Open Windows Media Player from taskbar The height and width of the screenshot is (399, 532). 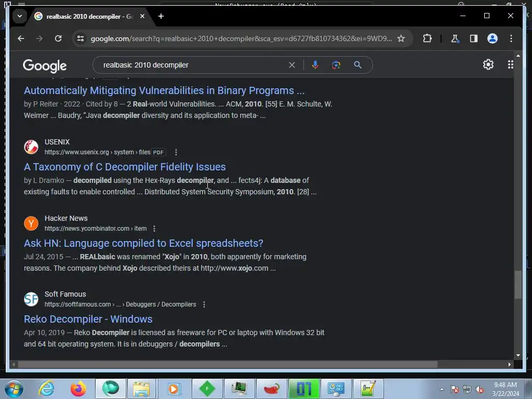174,389
